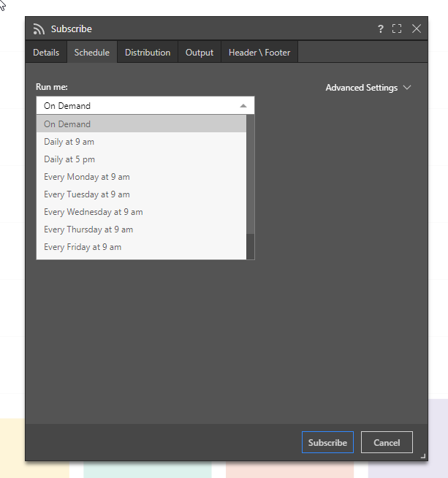Switch to the Distribution tab
Image resolution: width=448 pixels, height=478 pixels.
tap(147, 53)
